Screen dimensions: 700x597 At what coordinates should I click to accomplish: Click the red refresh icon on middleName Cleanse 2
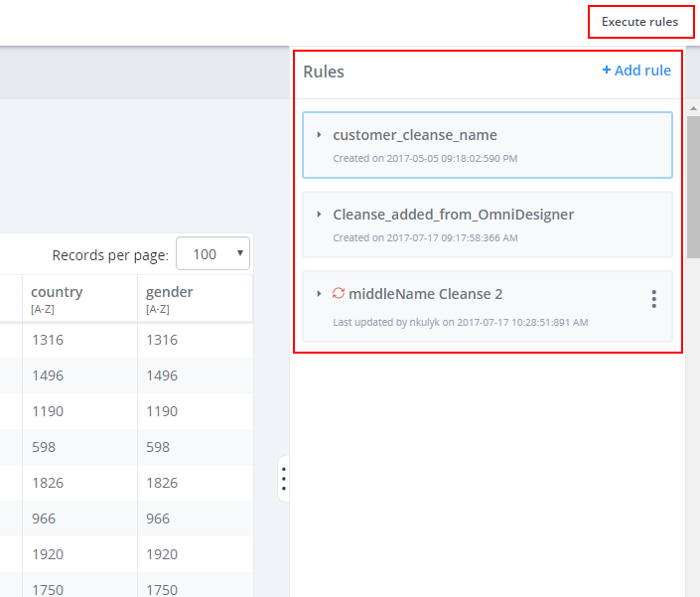[339, 293]
